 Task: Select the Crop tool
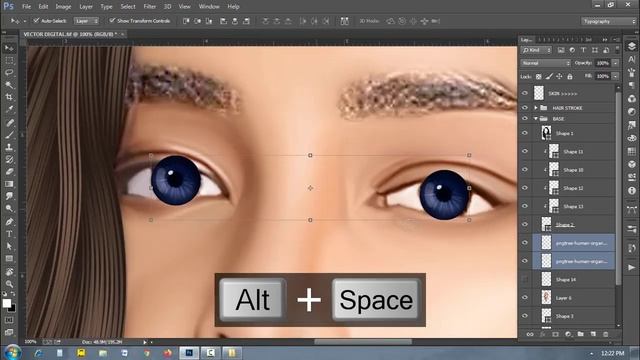click(9, 97)
